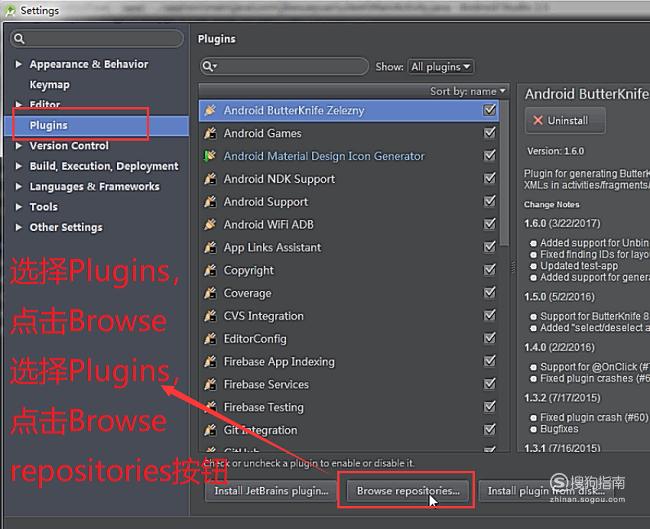The height and width of the screenshot is (529, 650).
Task: Open Version Control settings page
Action: click(69, 146)
